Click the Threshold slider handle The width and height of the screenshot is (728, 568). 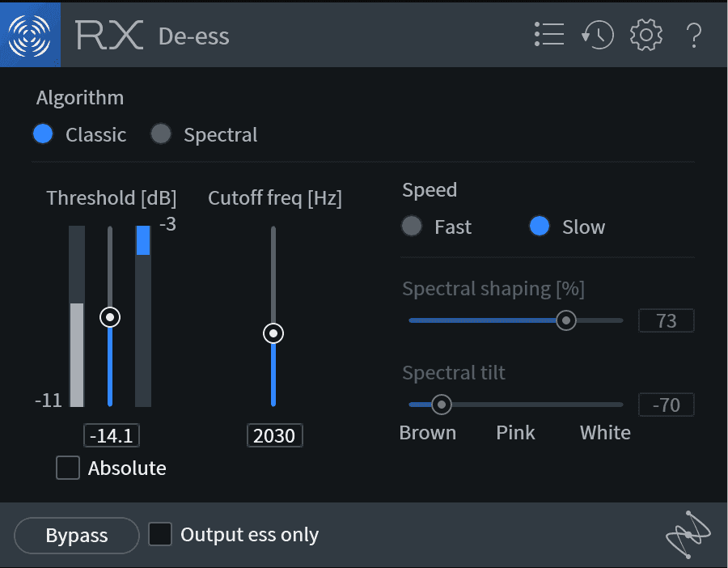pyautogui.click(x=110, y=317)
